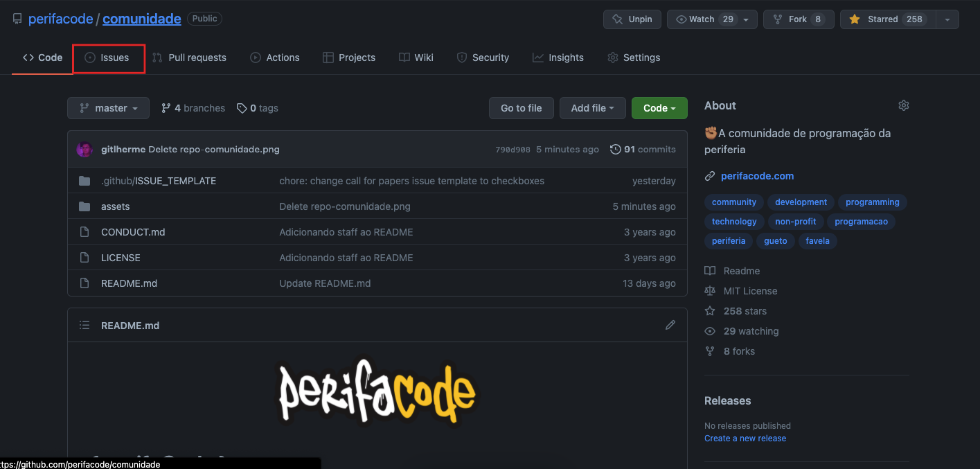Toggle the Starred button
980x469 pixels.
point(888,19)
